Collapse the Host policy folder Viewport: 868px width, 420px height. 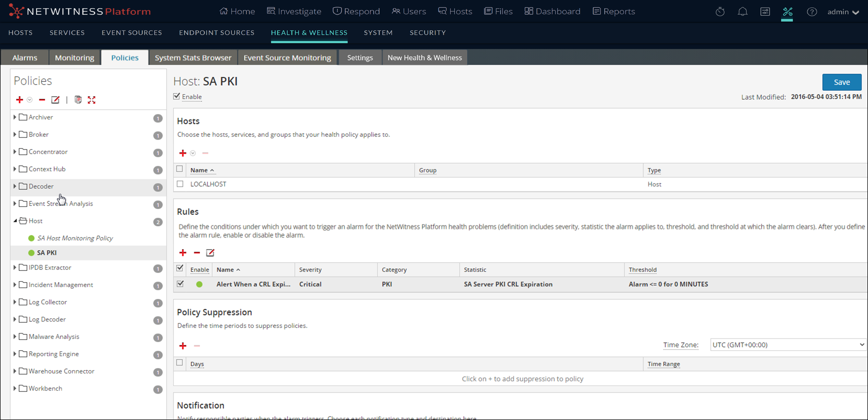(15, 221)
